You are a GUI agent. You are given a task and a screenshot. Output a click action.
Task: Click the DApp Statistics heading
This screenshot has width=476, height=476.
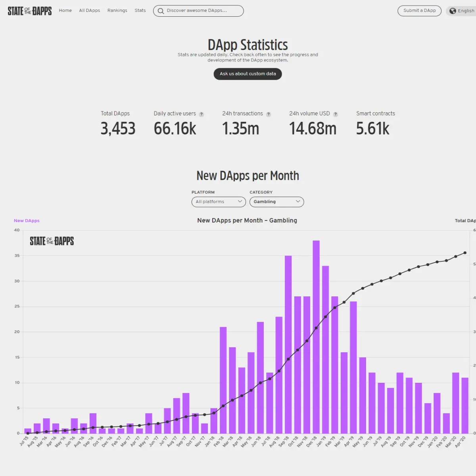(248, 45)
